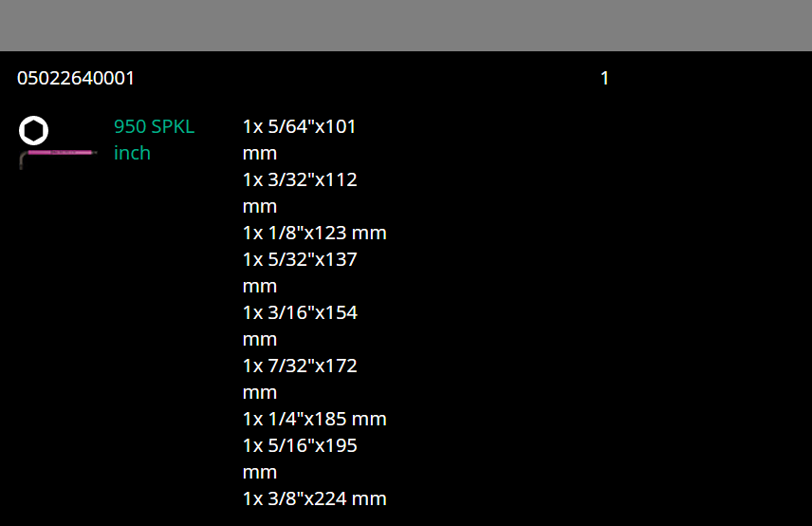Open the green 950 SPKL product link
Screen dimensions: 812x526
pyautogui.click(x=154, y=126)
